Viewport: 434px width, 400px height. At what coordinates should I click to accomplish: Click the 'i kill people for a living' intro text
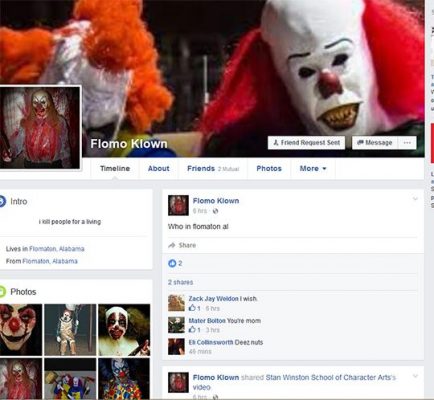tap(70, 222)
